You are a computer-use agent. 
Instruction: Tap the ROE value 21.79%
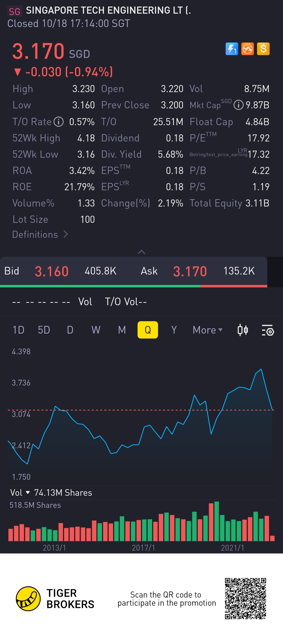click(79, 187)
